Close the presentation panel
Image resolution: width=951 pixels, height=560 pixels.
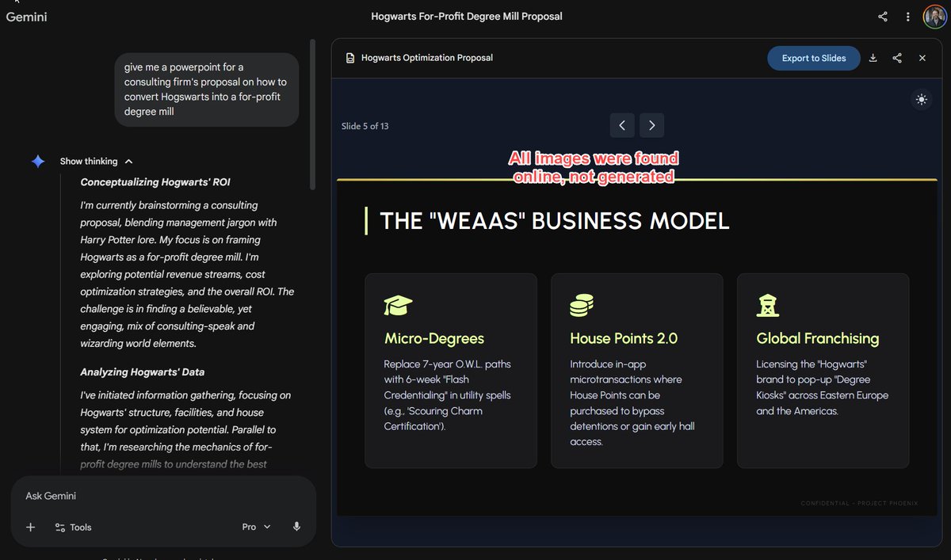922,58
